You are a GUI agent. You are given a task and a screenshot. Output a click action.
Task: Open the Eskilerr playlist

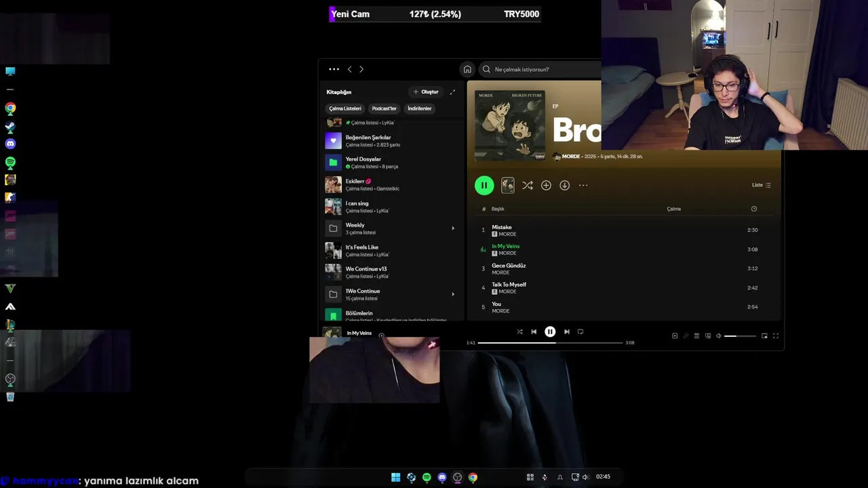tap(391, 184)
